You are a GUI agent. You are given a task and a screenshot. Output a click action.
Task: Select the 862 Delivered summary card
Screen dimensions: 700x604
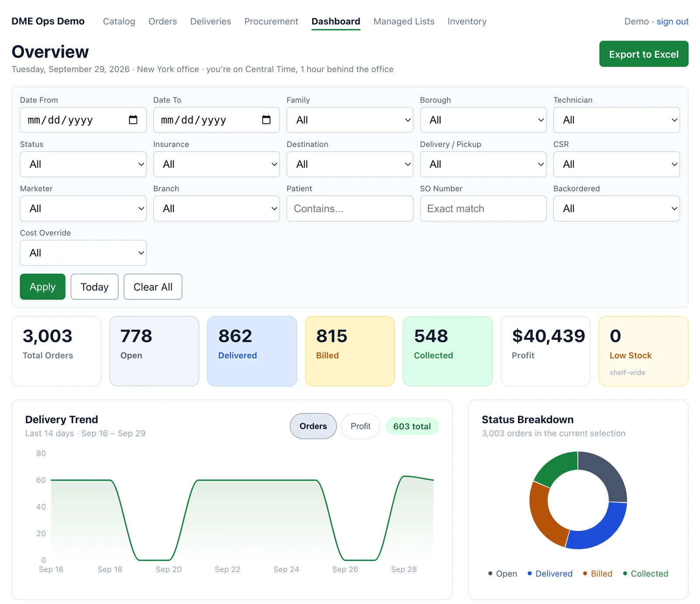coord(252,351)
